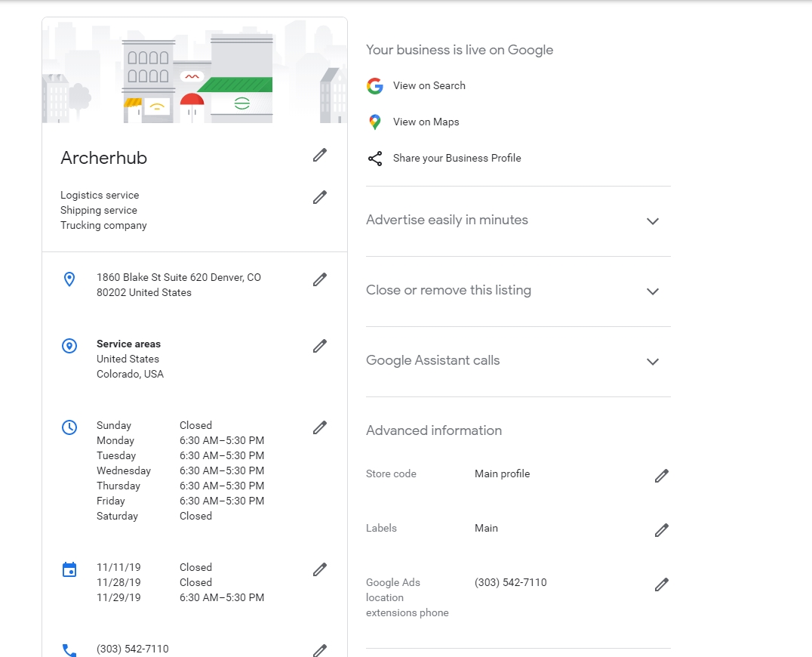Expand Google Assistant calls section
Viewport: 812px width, 657px height.
[653, 362]
